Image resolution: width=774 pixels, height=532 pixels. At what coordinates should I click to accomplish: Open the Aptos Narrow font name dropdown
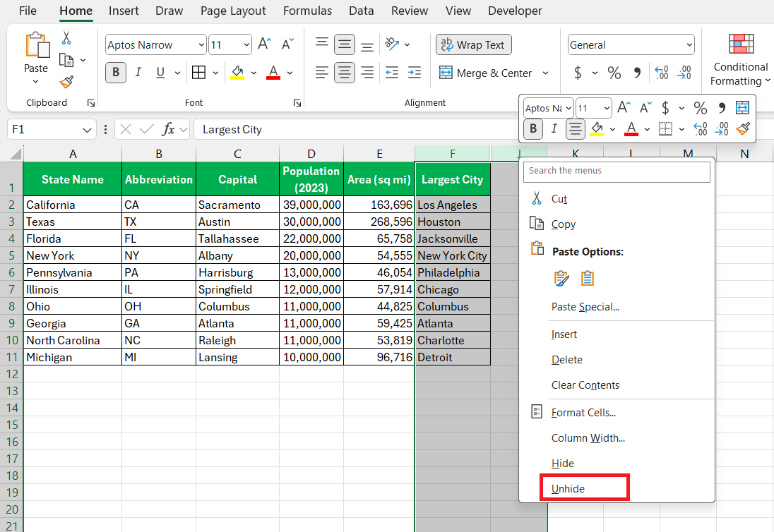tap(200, 45)
